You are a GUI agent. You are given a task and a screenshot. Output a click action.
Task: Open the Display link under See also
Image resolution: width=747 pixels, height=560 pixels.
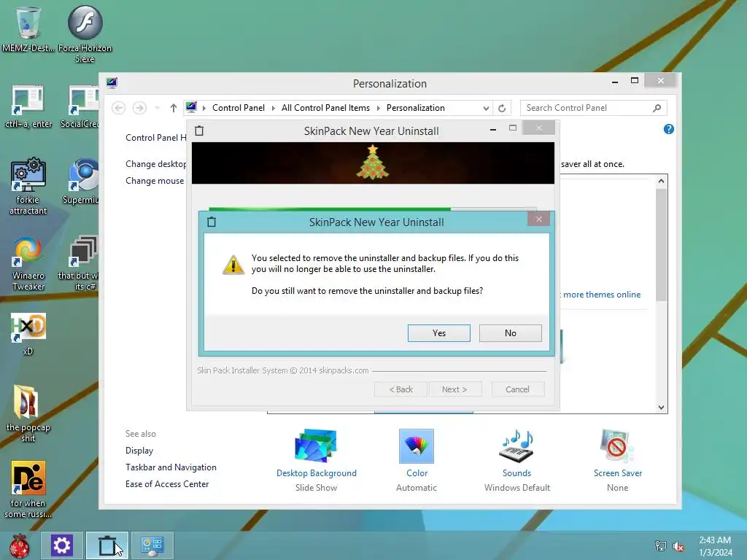click(139, 451)
